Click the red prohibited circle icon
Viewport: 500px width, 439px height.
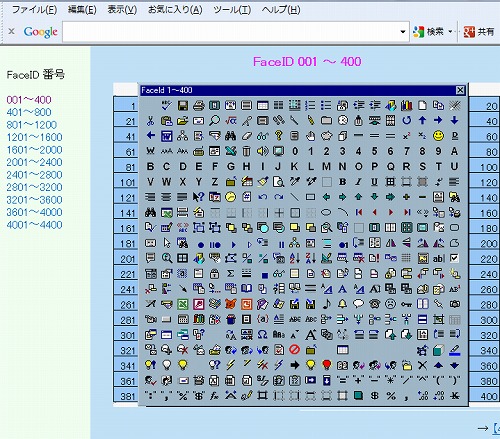coord(295,350)
